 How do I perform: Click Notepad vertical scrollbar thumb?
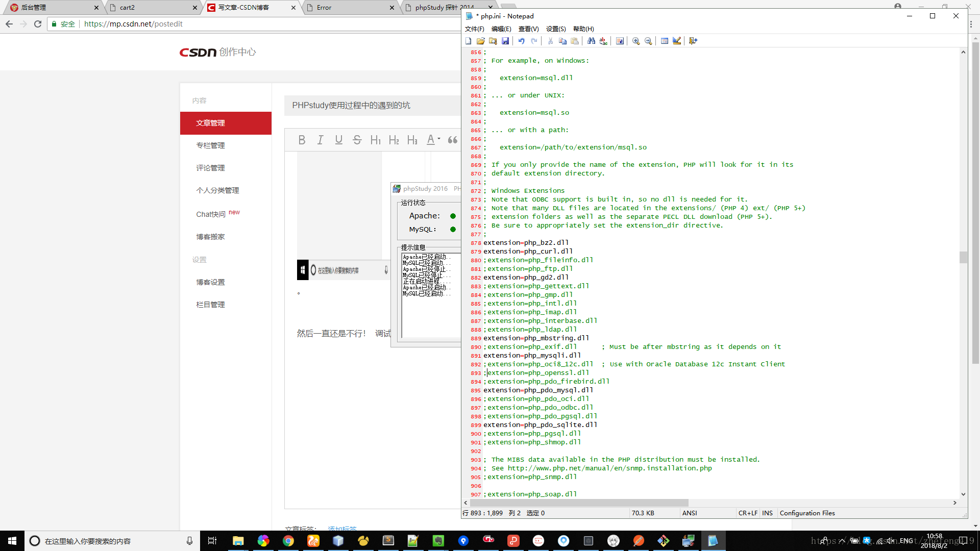[963, 257]
